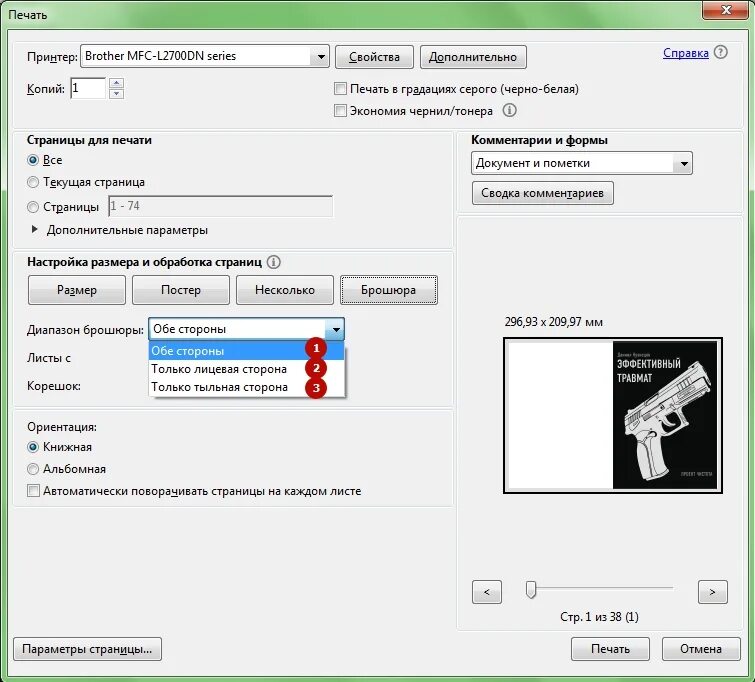
Task: Select Книжная orientation radio button
Action: tap(33, 447)
